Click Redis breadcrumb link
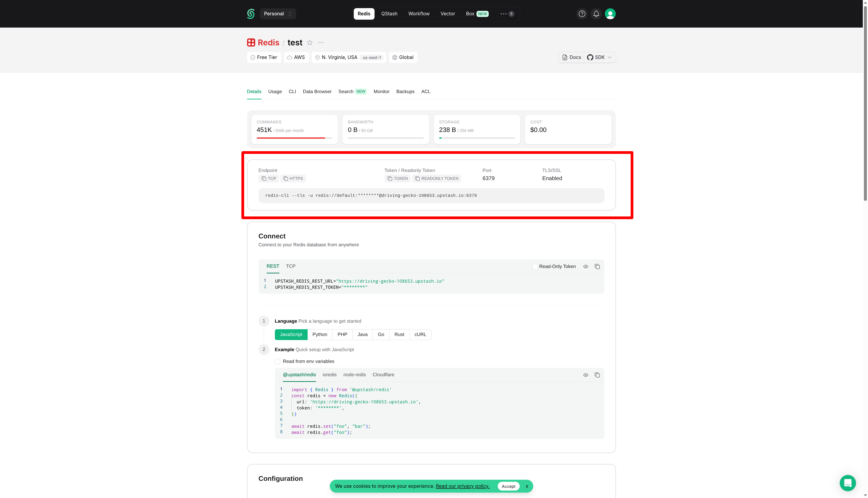Screen dimensions: 868x498 pos(268,42)
